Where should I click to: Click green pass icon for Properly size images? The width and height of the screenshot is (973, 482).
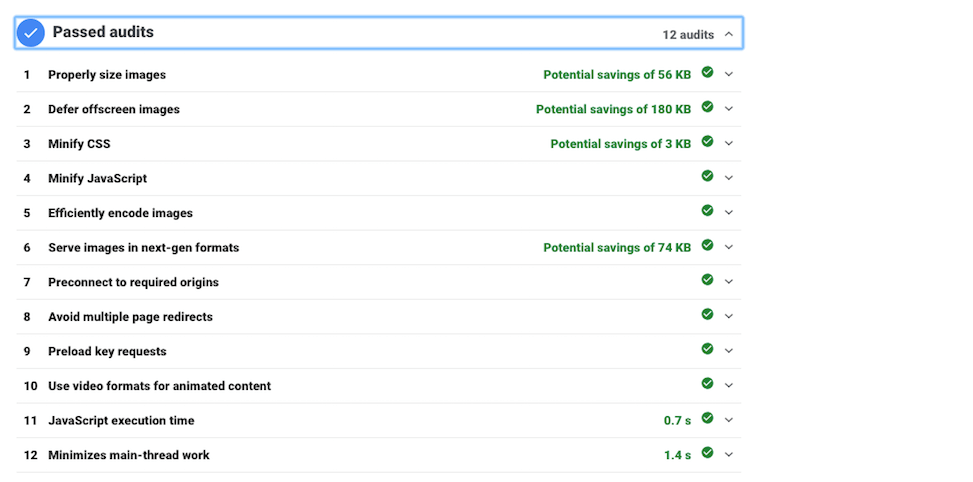coord(707,73)
